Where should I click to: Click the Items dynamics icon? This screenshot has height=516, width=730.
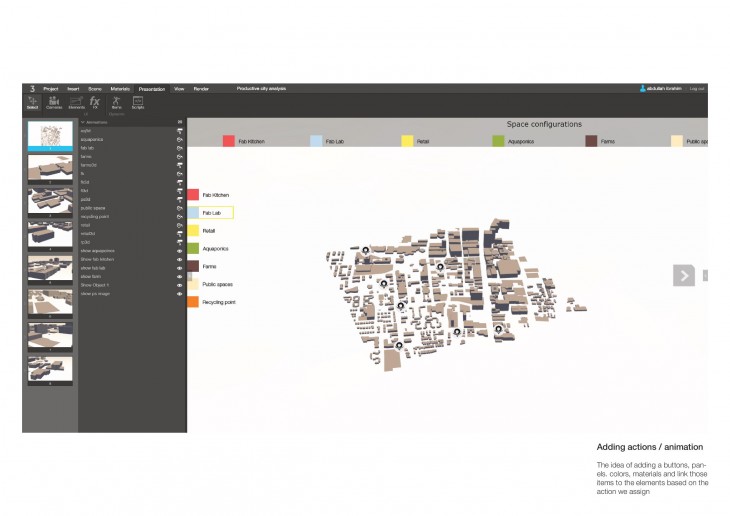117,102
